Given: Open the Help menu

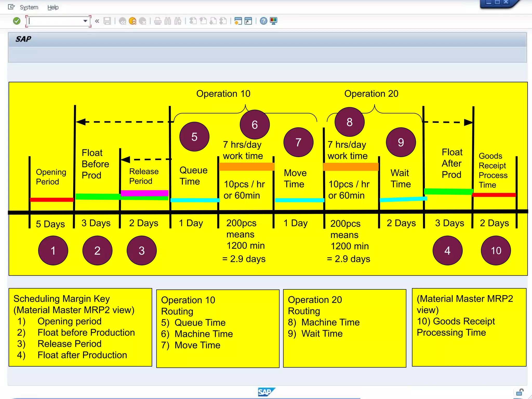Looking at the screenshot, I should click(x=53, y=7).
